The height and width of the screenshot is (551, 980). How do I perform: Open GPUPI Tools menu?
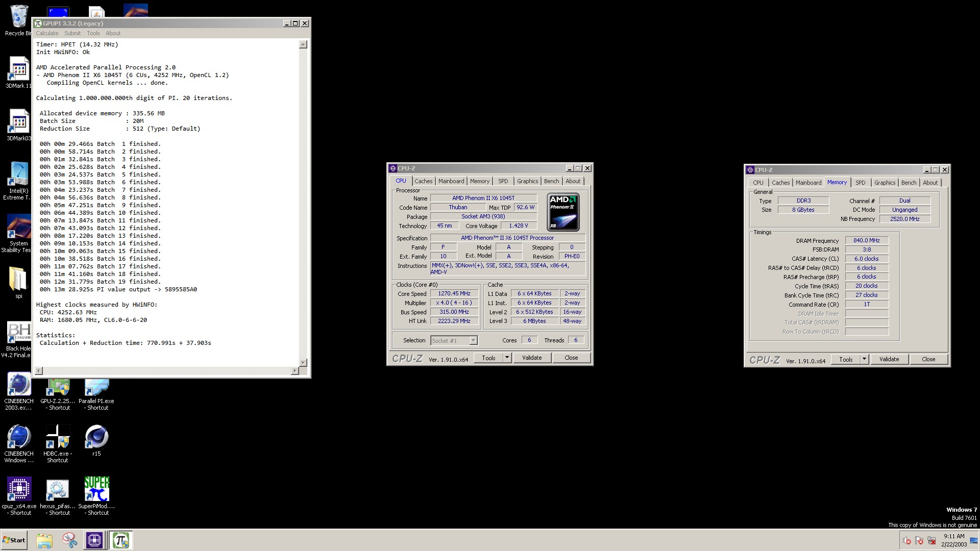(x=93, y=33)
